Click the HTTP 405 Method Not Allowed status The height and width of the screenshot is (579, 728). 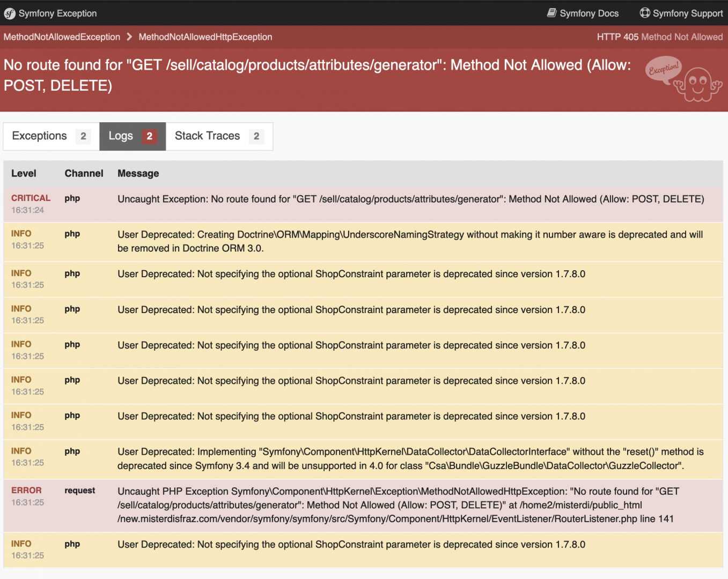(660, 37)
